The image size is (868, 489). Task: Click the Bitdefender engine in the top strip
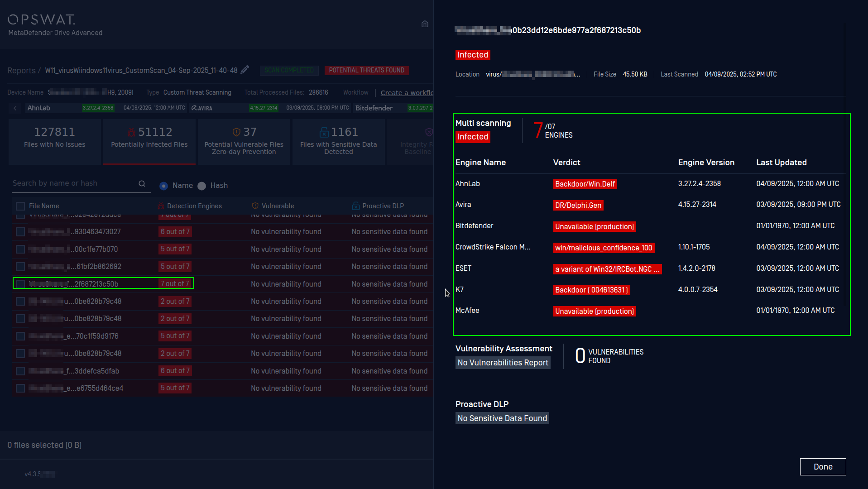pyautogui.click(x=374, y=108)
